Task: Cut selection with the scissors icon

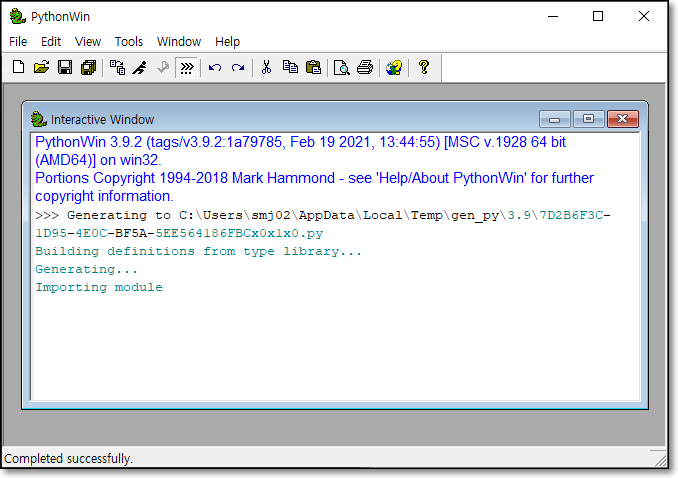Action: 266,67
